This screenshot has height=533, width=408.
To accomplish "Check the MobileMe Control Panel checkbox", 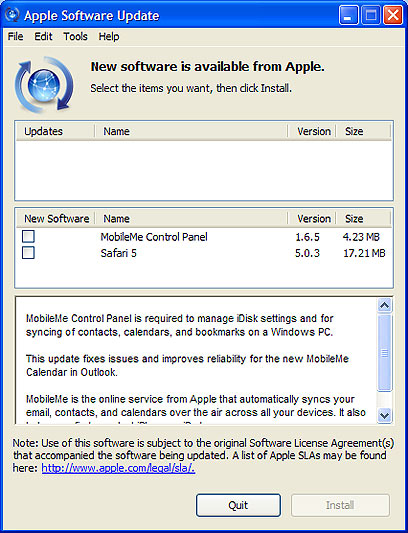I will pyautogui.click(x=28, y=236).
